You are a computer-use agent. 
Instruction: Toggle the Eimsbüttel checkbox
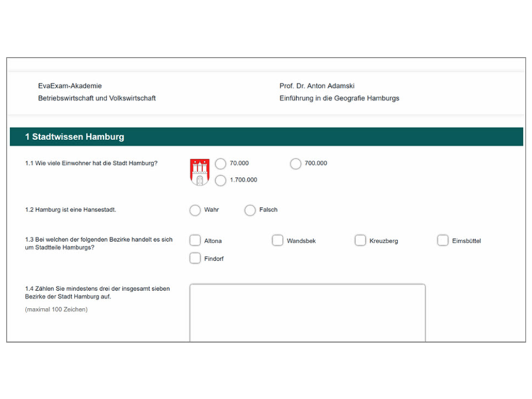coord(443,241)
